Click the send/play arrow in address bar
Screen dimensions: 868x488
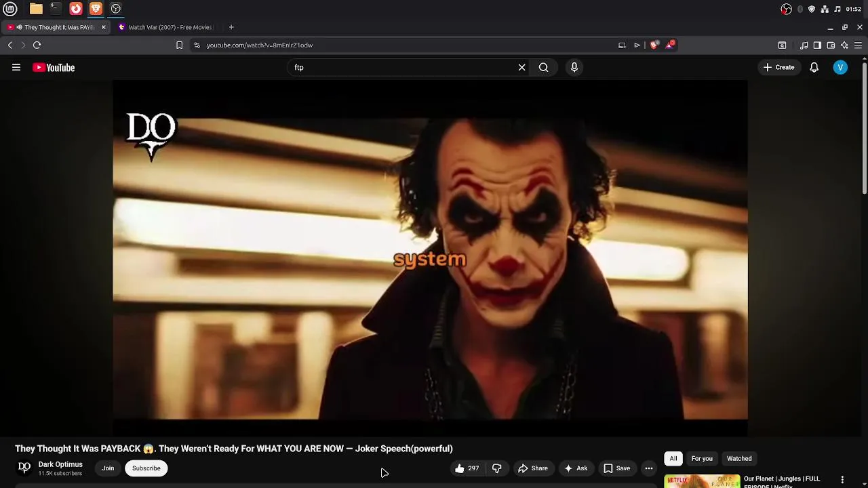637,45
